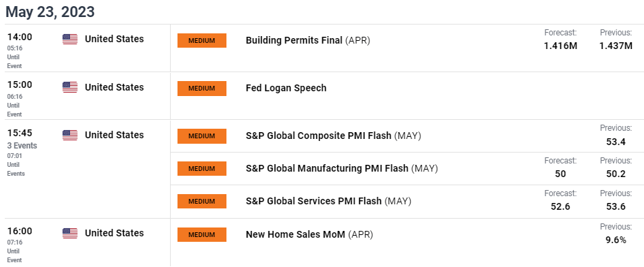Image resolution: width=644 pixels, height=267 pixels.
Task: Open the New Home Sales MoM event
Action: pos(309,234)
